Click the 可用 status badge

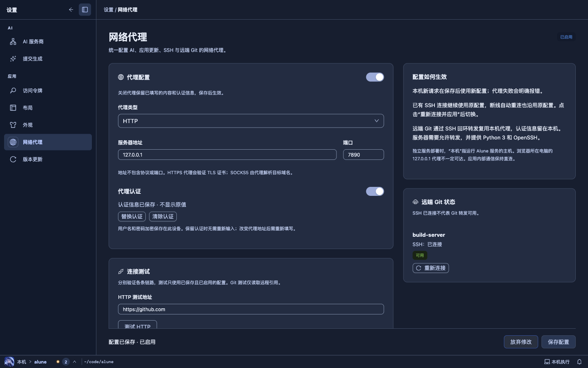[420, 256]
